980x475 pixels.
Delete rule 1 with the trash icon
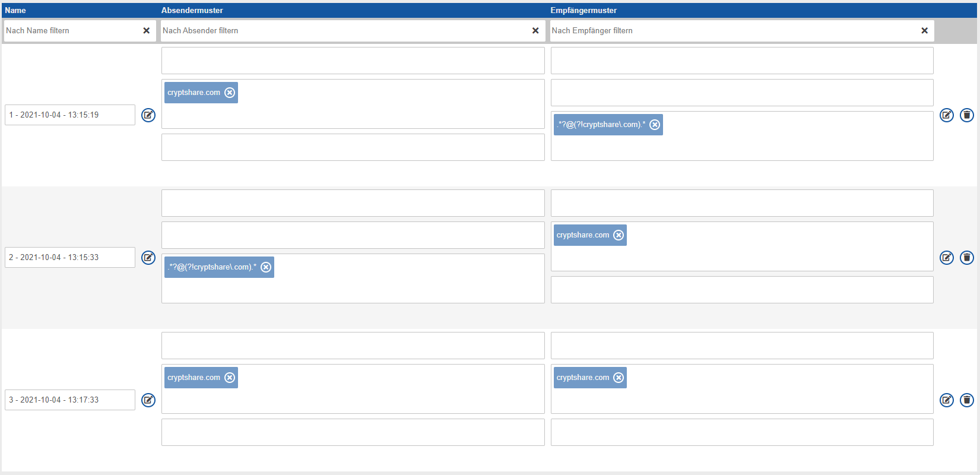(967, 115)
